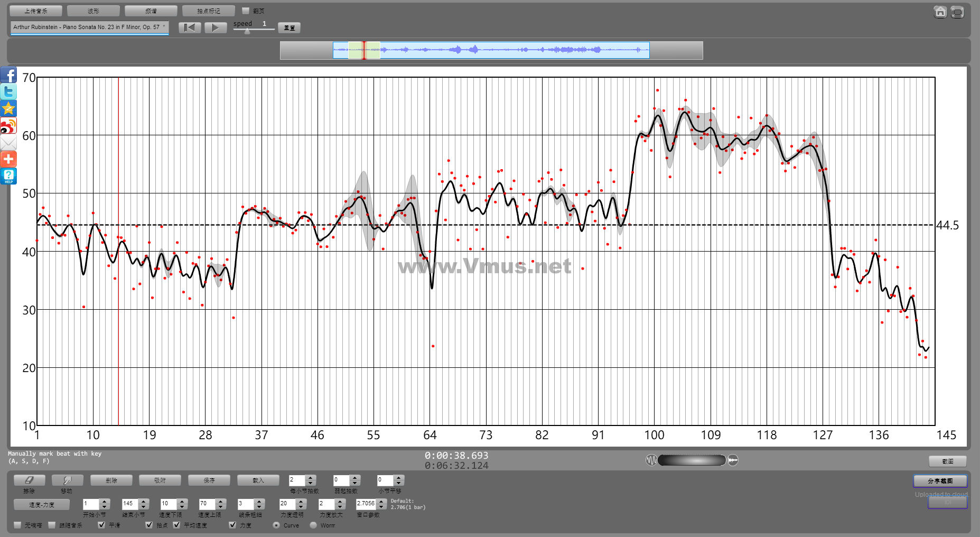Viewport: 980px width, 537px height.
Task: Increase the 速度上限 tempo upper limit stepper
Action: pos(221,501)
